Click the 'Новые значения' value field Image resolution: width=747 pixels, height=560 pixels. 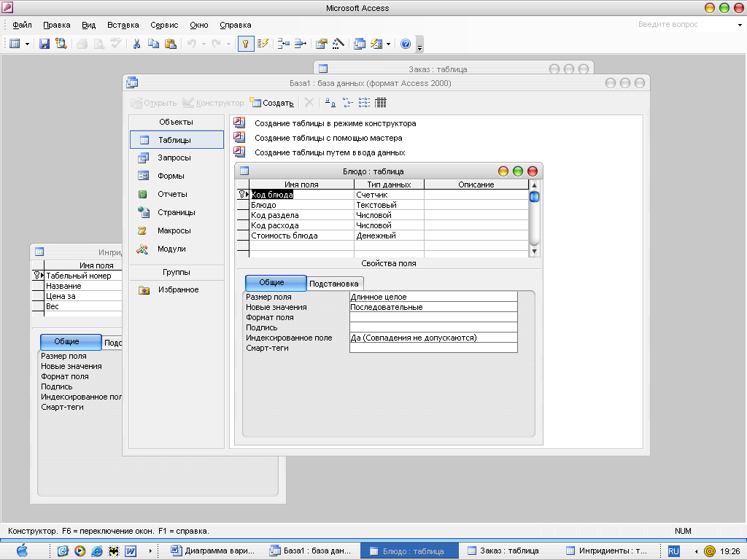433,307
